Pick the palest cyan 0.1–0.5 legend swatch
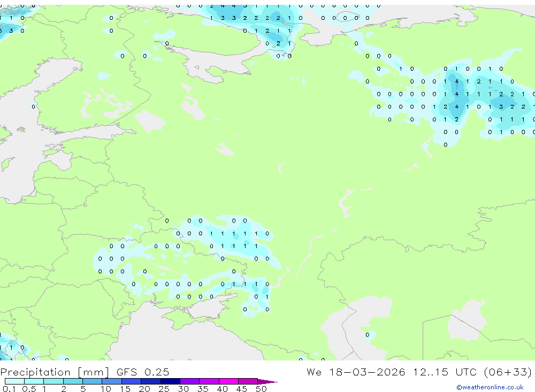 pos(14,381)
